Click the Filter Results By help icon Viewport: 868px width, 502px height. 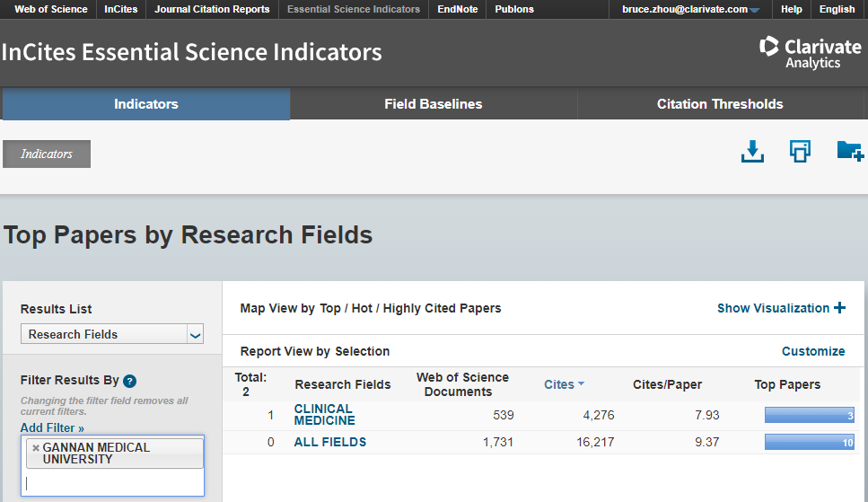click(129, 381)
